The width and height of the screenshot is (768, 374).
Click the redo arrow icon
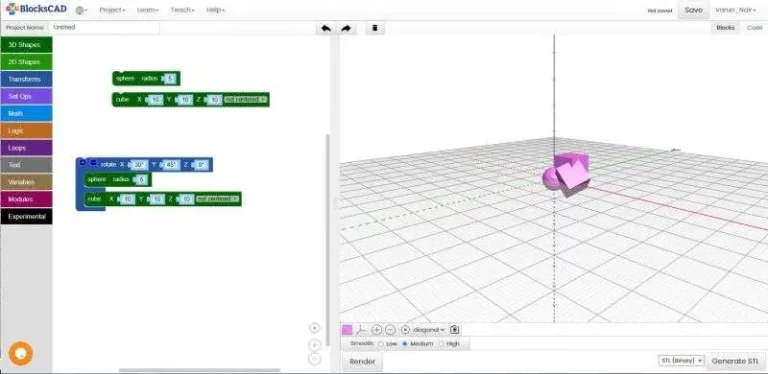pos(346,28)
